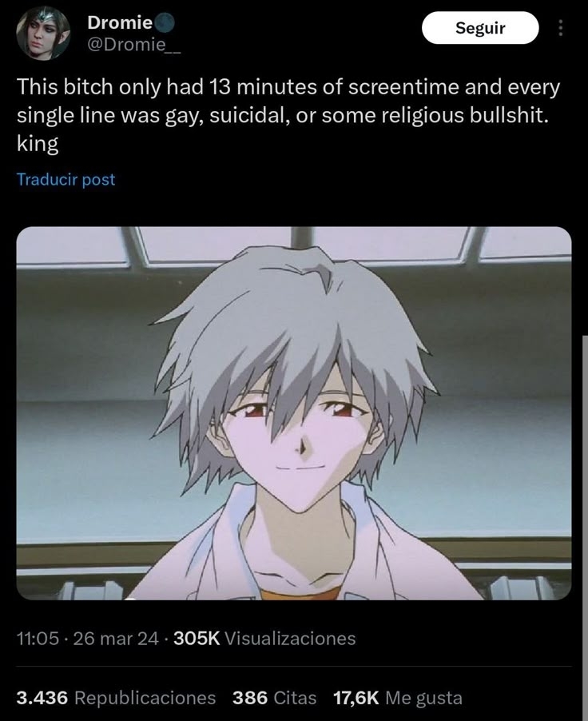Open the three-dot more options menu

(559, 28)
